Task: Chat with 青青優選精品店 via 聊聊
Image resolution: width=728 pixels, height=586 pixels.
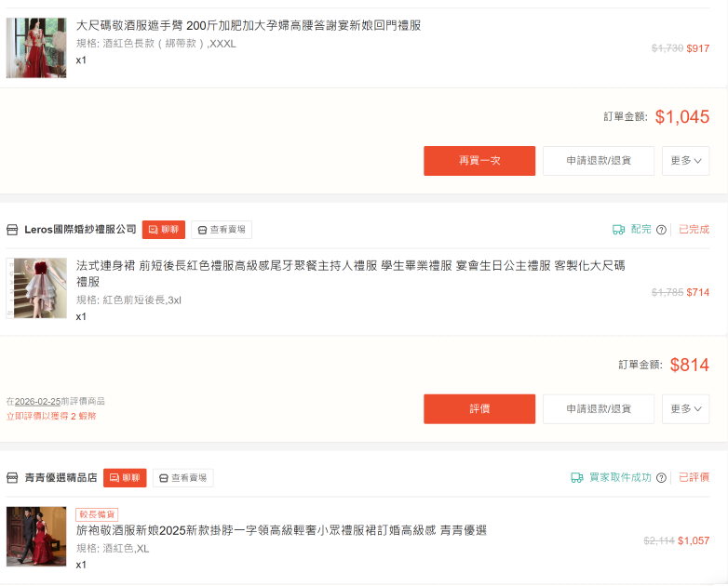Action: [125, 478]
